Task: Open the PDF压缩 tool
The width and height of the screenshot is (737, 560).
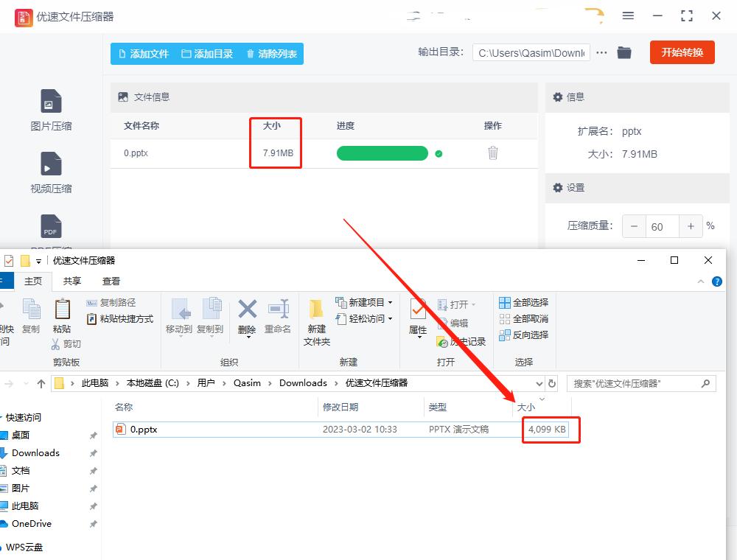Action: coord(50,230)
